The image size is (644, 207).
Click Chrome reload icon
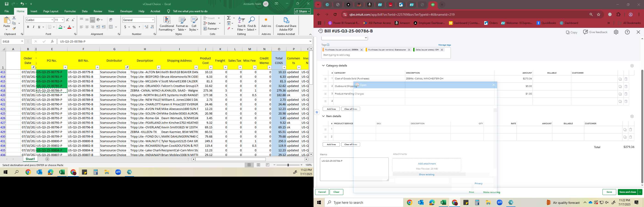(x=335, y=14)
